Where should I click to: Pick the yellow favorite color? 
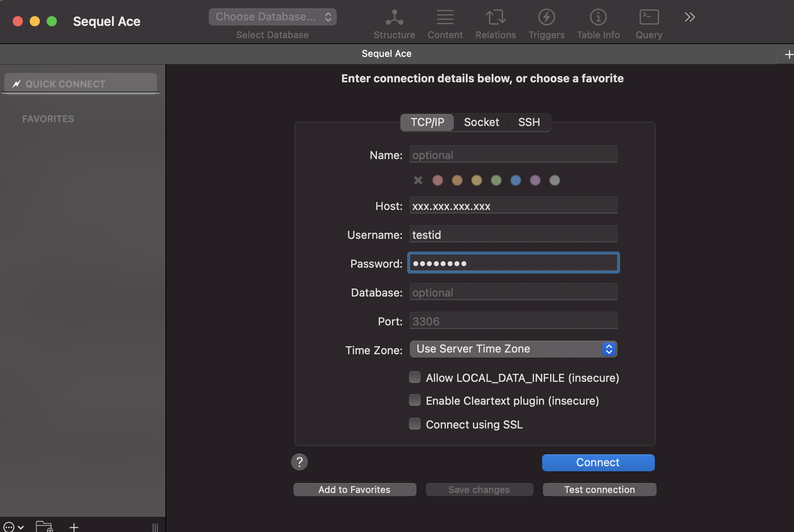pyautogui.click(x=477, y=180)
